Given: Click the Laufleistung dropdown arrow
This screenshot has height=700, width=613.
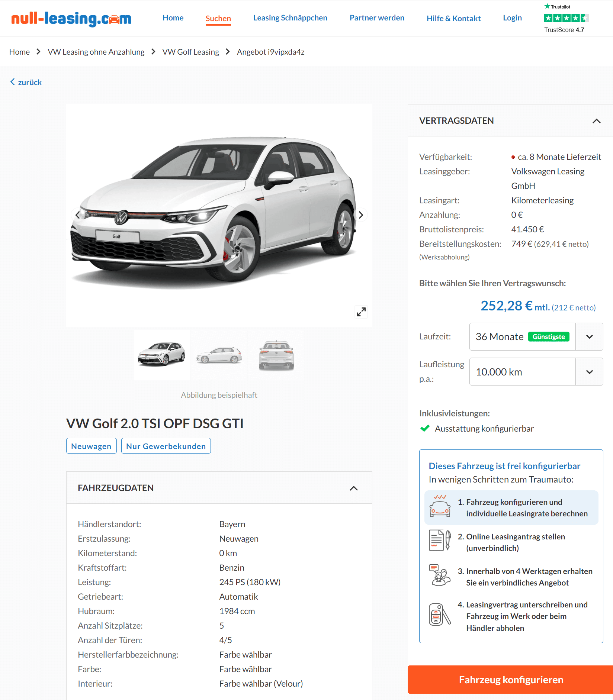Looking at the screenshot, I should point(590,372).
